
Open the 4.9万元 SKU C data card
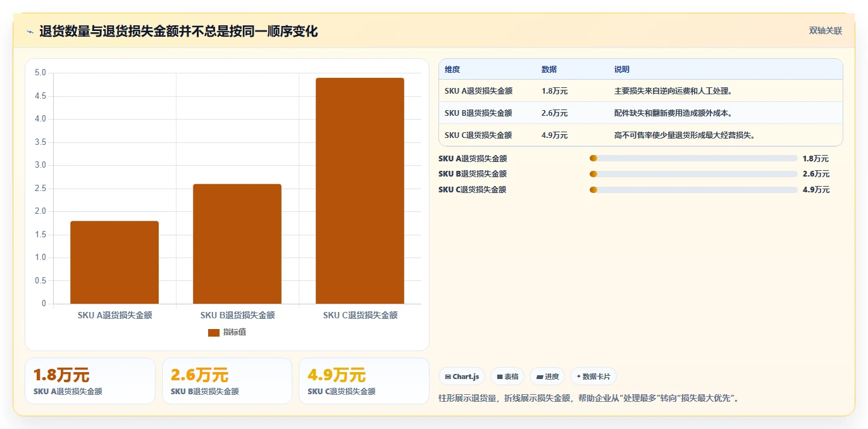point(364,381)
